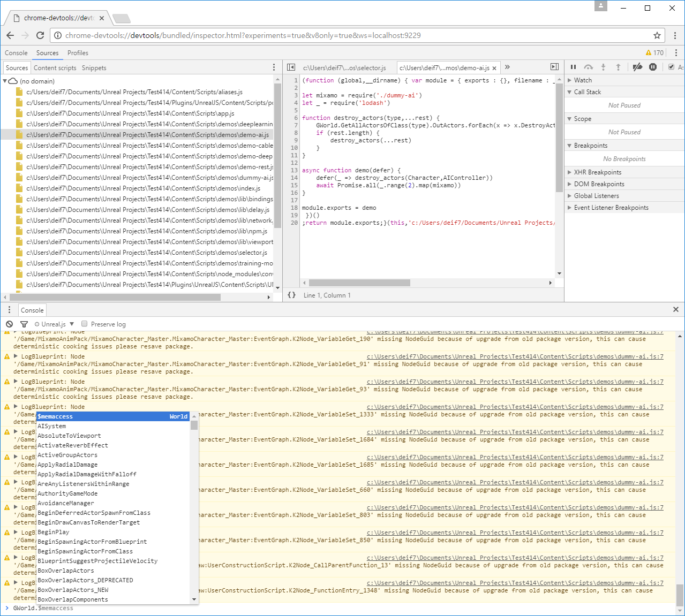
Task: Expand the Watch section
Action: [583, 80]
